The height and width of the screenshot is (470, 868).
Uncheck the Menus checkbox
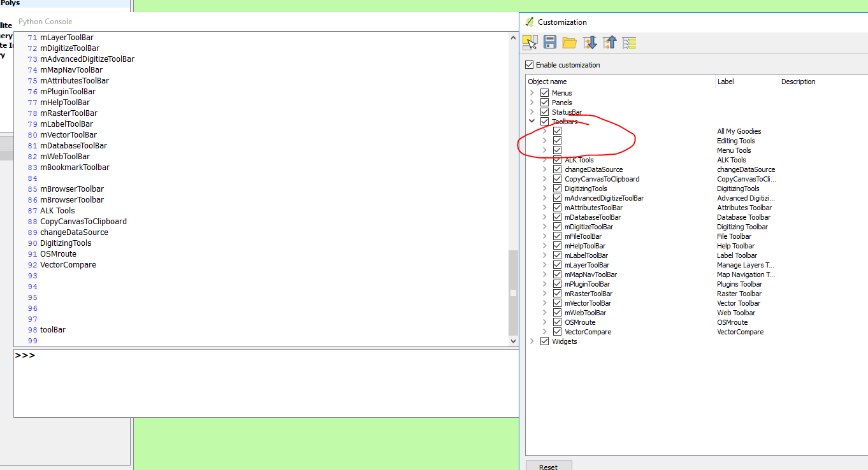point(544,93)
